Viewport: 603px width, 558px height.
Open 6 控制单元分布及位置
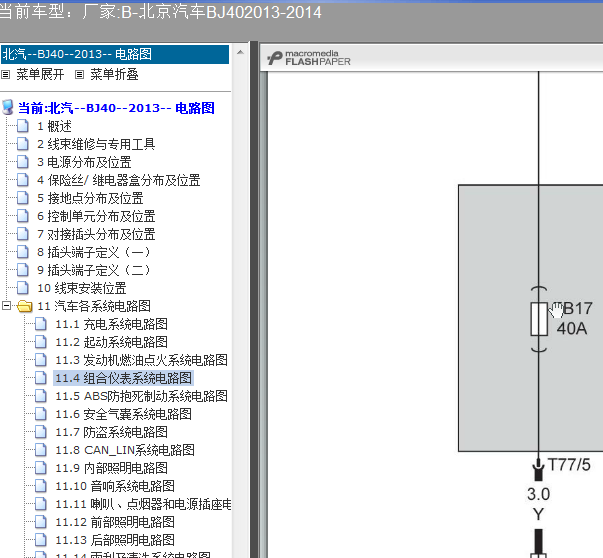(x=96, y=216)
